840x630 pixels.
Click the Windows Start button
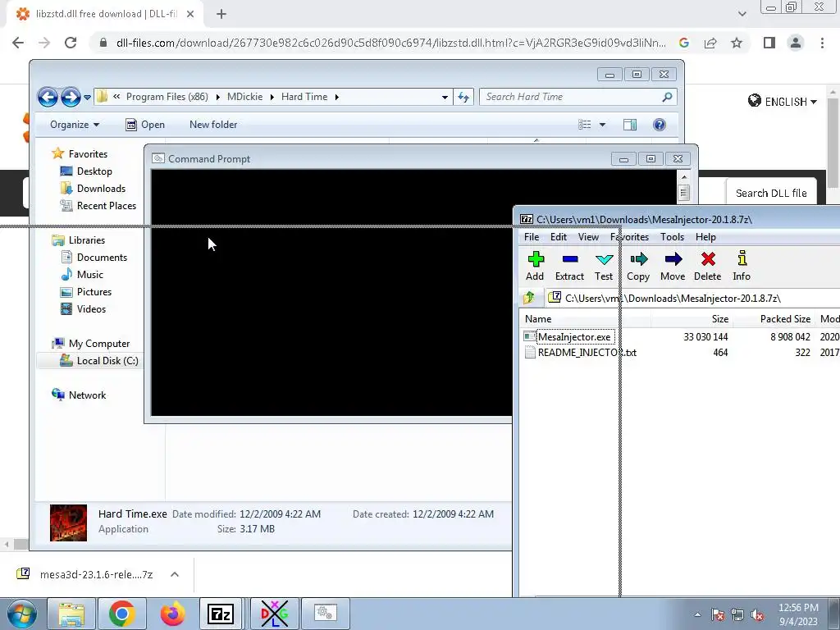[x=21, y=614]
